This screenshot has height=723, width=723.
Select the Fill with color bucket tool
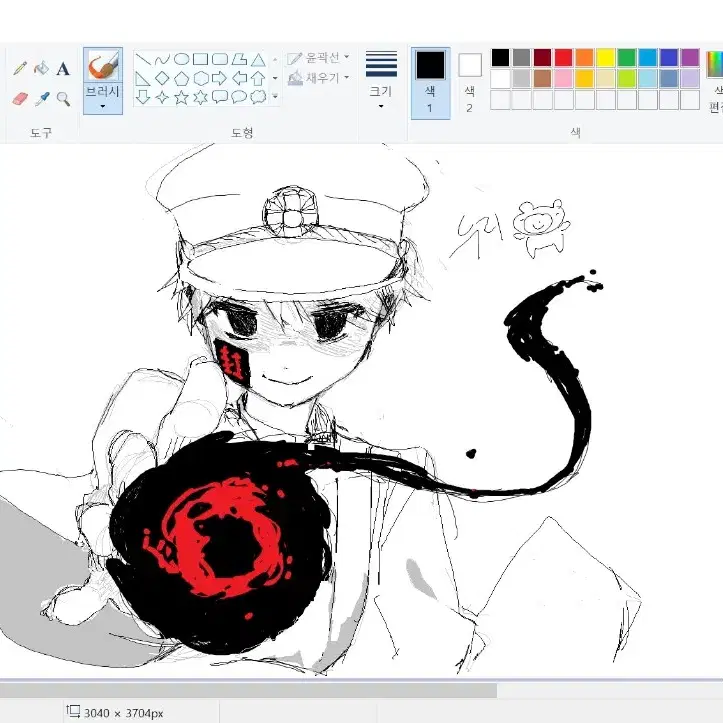click(x=41, y=68)
